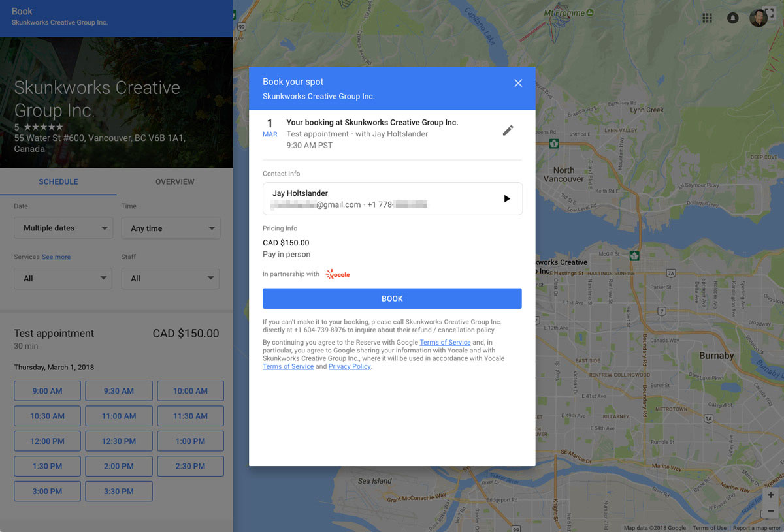Click the Thursday, March 1, 2018 date
The width and height of the screenshot is (784, 532).
tap(54, 367)
